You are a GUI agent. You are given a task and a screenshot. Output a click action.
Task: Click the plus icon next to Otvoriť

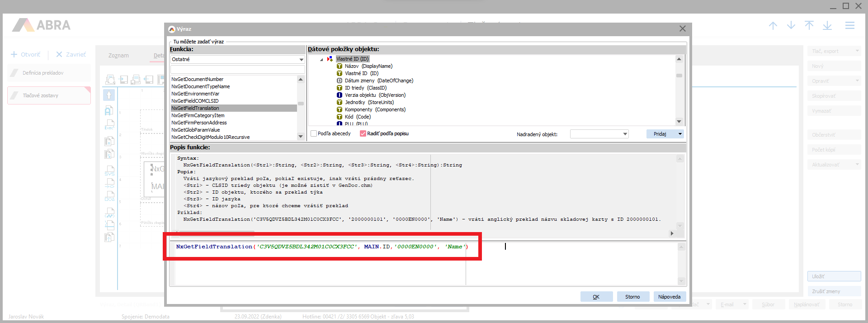click(x=14, y=54)
